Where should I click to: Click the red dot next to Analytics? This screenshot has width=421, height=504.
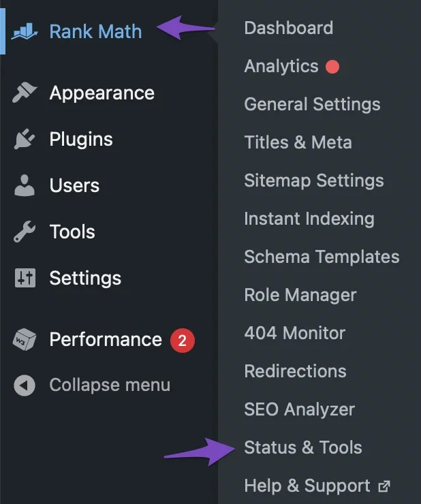pos(332,67)
